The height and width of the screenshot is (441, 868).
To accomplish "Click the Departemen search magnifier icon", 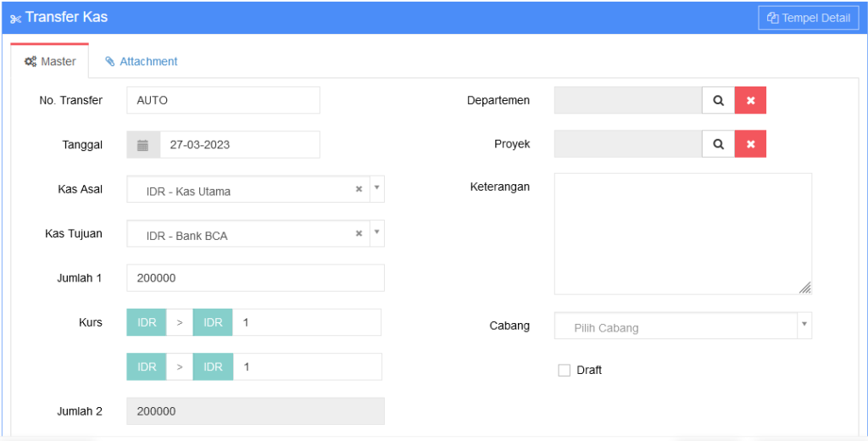I will pyautogui.click(x=718, y=100).
